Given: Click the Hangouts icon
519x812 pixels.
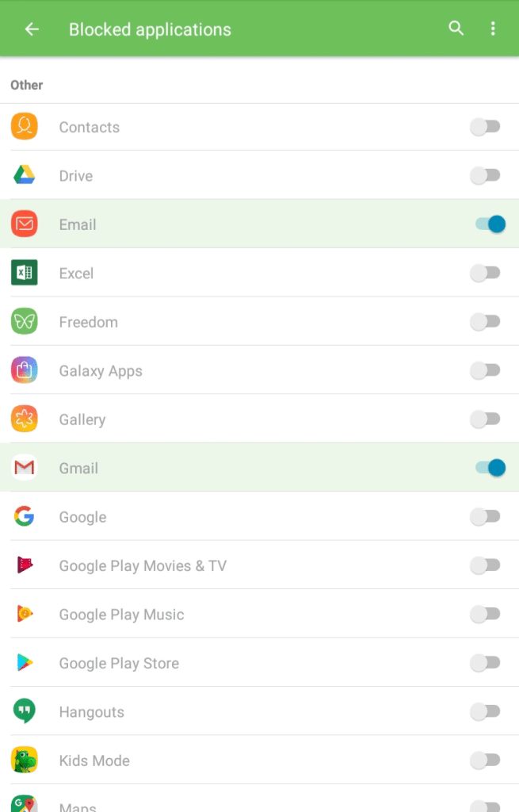Looking at the screenshot, I should [x=22, y=711].
